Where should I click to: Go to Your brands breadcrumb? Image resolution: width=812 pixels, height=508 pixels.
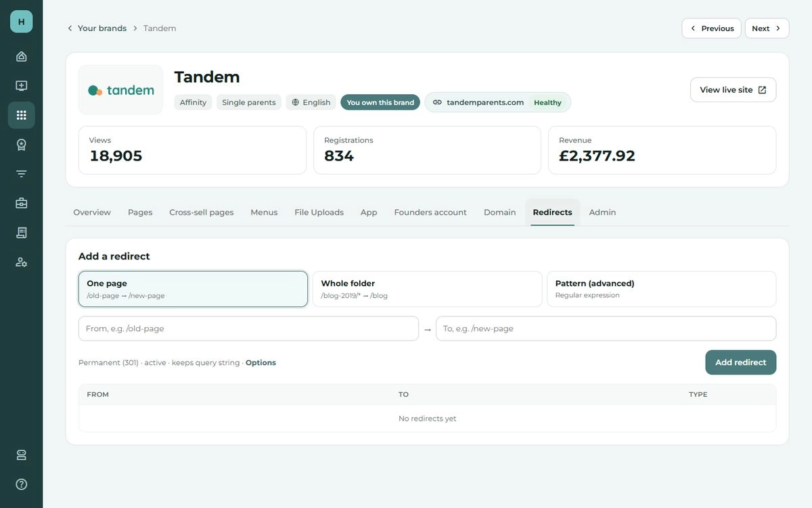pos(102,28)
